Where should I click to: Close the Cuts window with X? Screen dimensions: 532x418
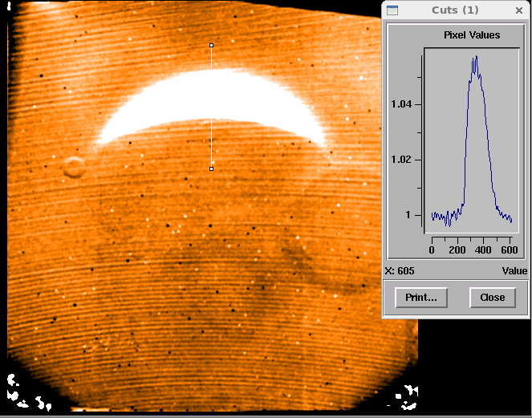click(x=518, y=10)
